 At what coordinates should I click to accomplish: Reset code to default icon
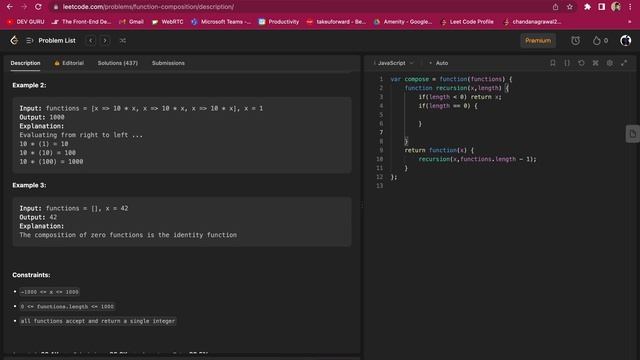point(581,63)
